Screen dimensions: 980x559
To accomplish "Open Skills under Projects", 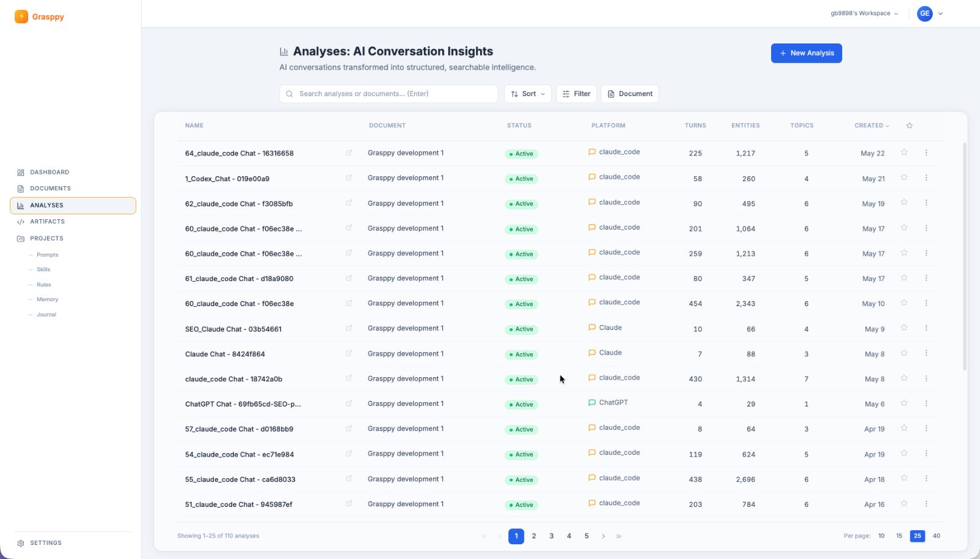I will (x=43, y=269).
